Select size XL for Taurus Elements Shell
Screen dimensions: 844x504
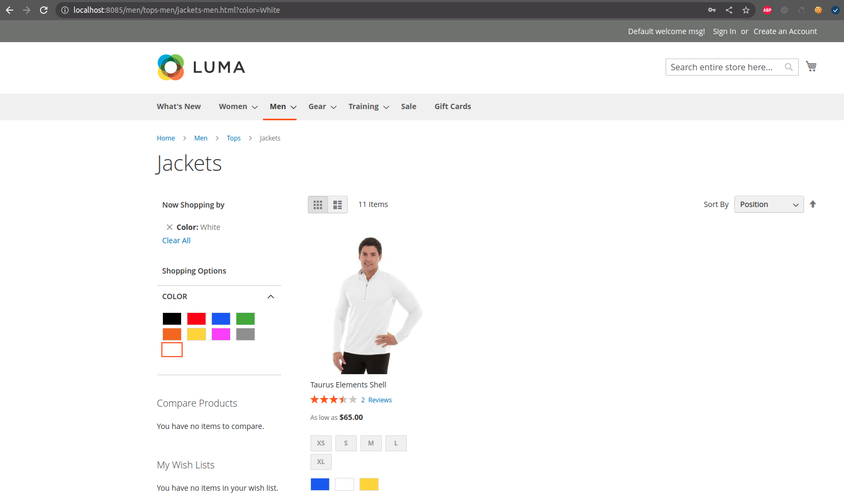321,462
